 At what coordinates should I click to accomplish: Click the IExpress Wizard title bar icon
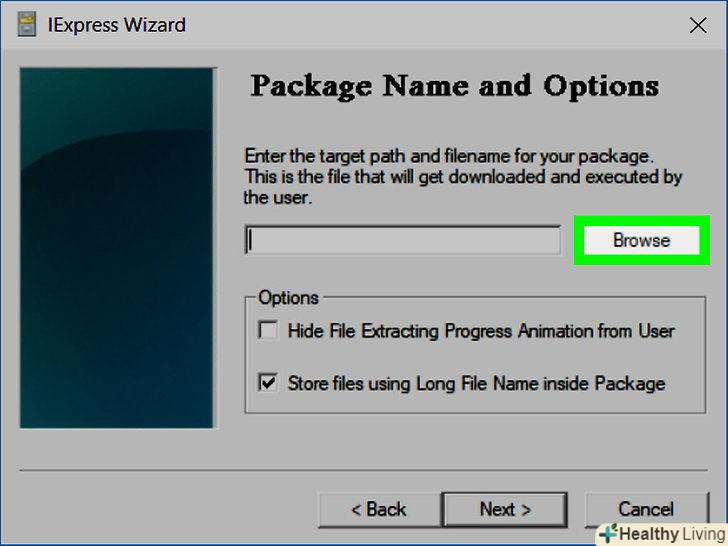coord(26,25)
